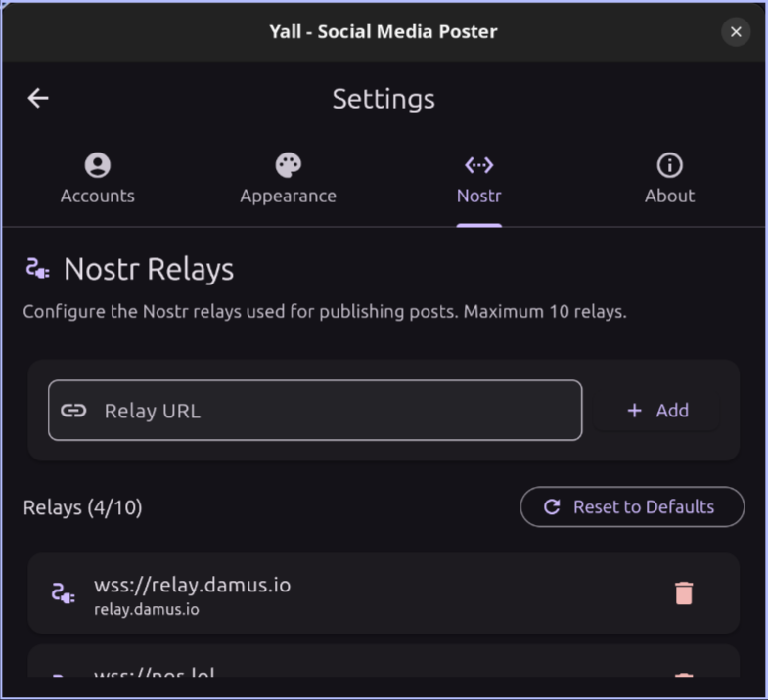Click the Yall - Social Media Poster title
768x700 pixels.
(x=384, y=32)
